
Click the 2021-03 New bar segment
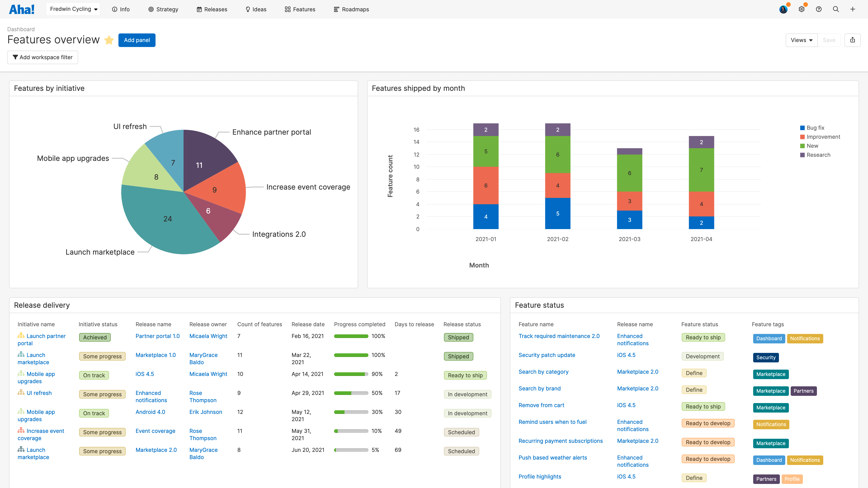point(629,173)
